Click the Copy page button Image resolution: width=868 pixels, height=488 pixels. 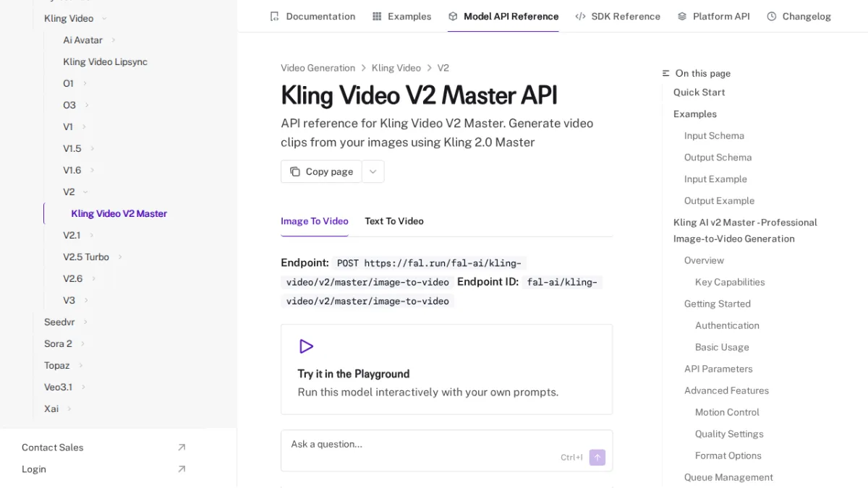[x=321, y=171]
